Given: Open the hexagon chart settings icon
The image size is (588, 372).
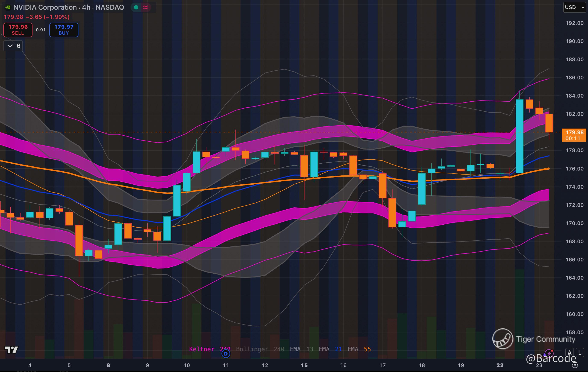Looking at the screenshot, I should pos(575,365).
